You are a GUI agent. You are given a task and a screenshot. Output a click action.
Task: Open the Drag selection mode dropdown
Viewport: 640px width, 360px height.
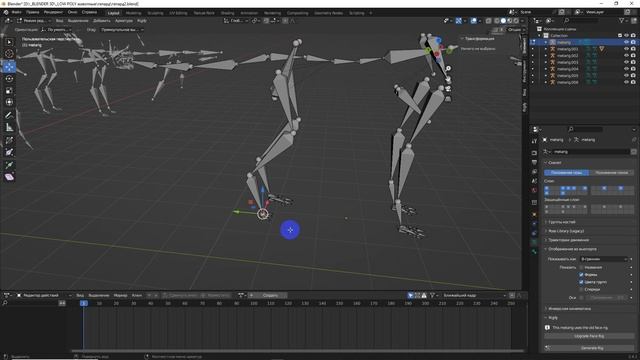coord(121,30)
